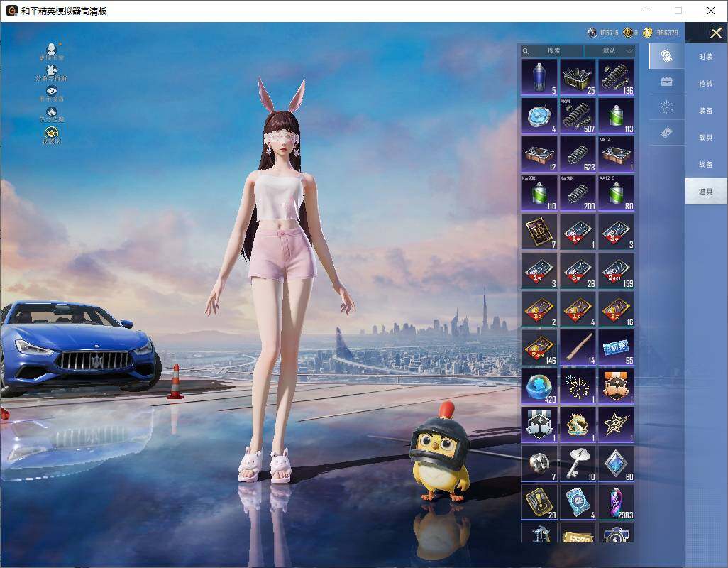Select the MK14 tray item

pos(616,154)
